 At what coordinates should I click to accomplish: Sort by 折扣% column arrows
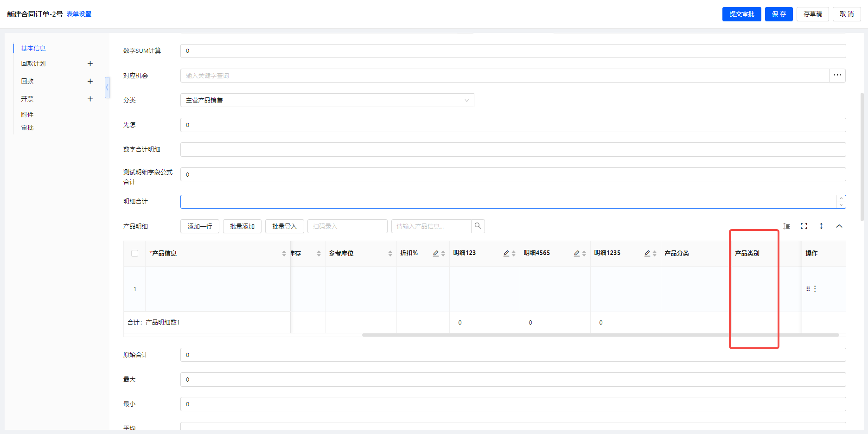(443, 254)
